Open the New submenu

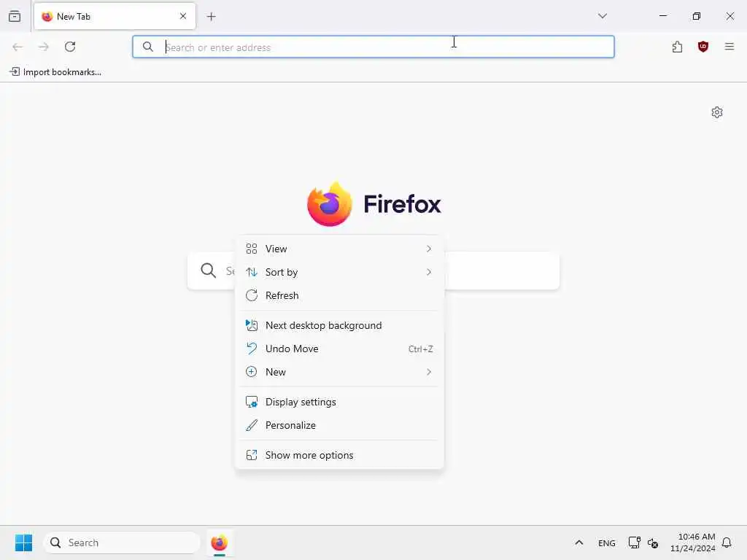coord(339,373)
